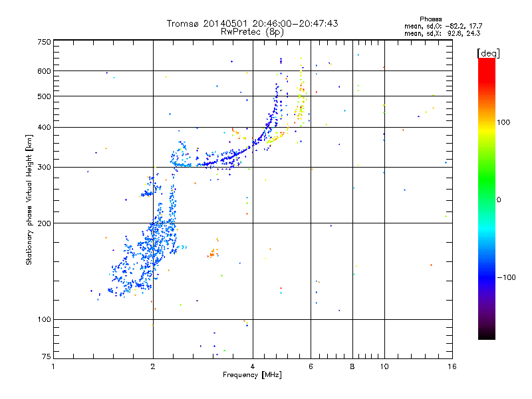Click the 'Frequency [MHz]' x-axis label
532x399 pixels.
pyautogui.click(x=252, y=375)
